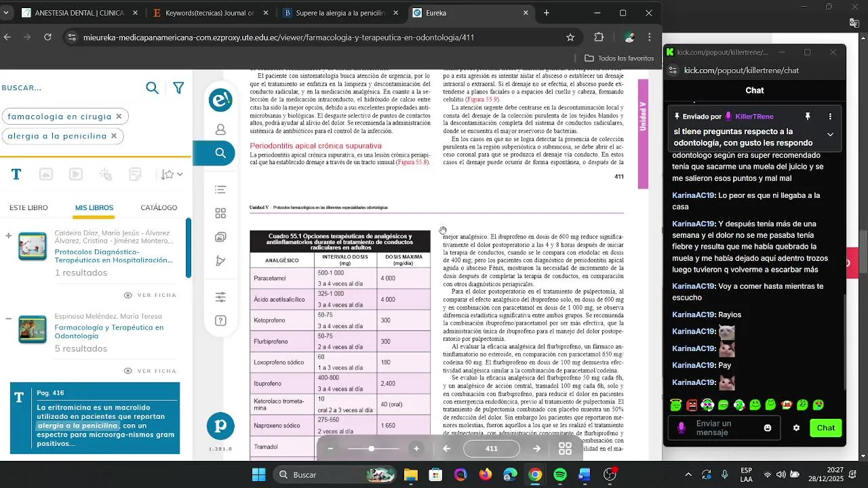Toggle the sidebar search panel icon
Screen dimensions: 868x488
click(x=220, y=153)
